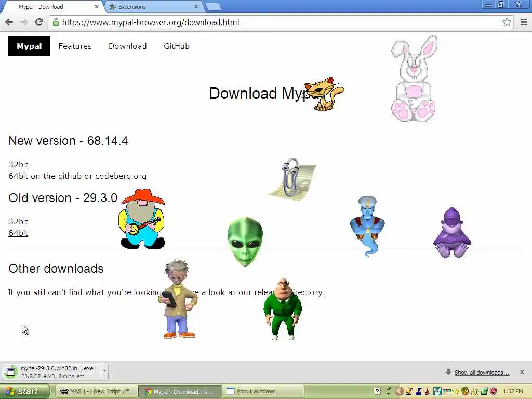Click the blue wizard tray icon
532x399 pixels.
point(419,391)
